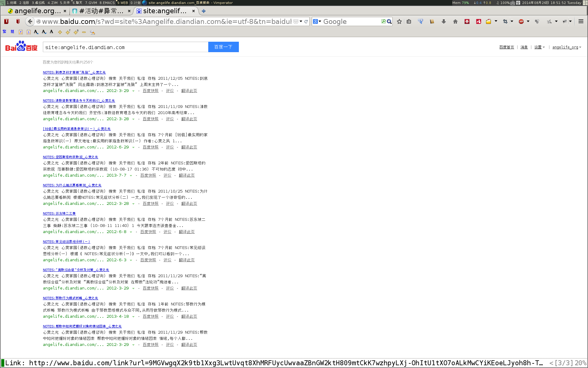Click the browser back arrow button
The height and width of the screenshot is (368, 588).
[x=30, y=21]
